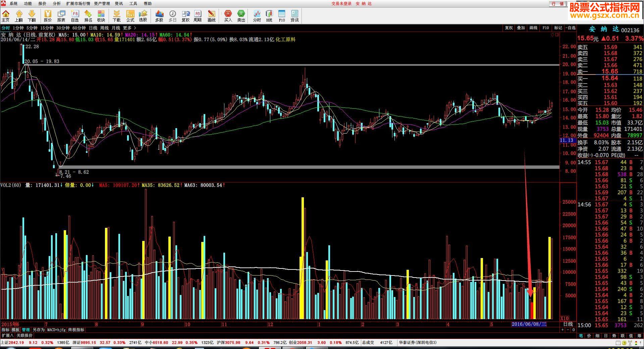644x349 pixels.
Task: Click the 多日 multi-day clock icon
Action: click(x=173, y=16)
